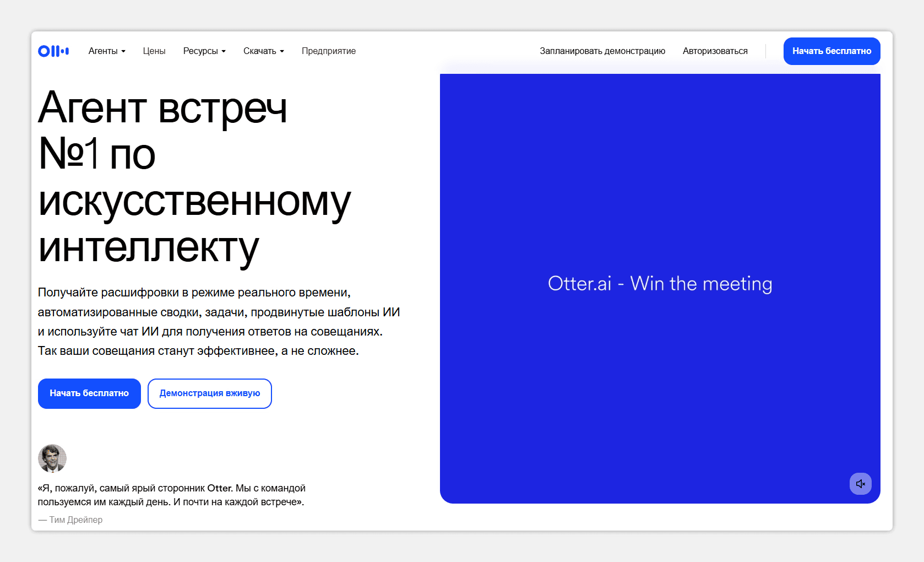Open the Цены page
This screenshot has width=924, height=562.
(x=154, y=51)
